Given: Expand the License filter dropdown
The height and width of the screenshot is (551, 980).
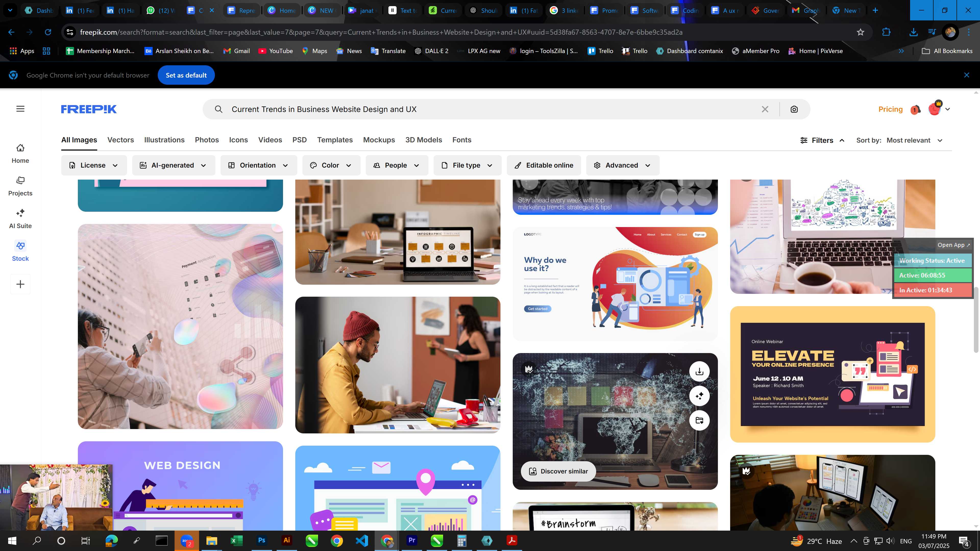Looking at the screenshot, I should coord(94,165).
